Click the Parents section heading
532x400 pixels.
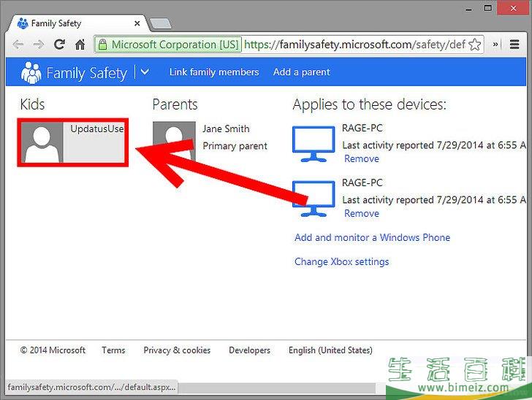click(175, 104)
